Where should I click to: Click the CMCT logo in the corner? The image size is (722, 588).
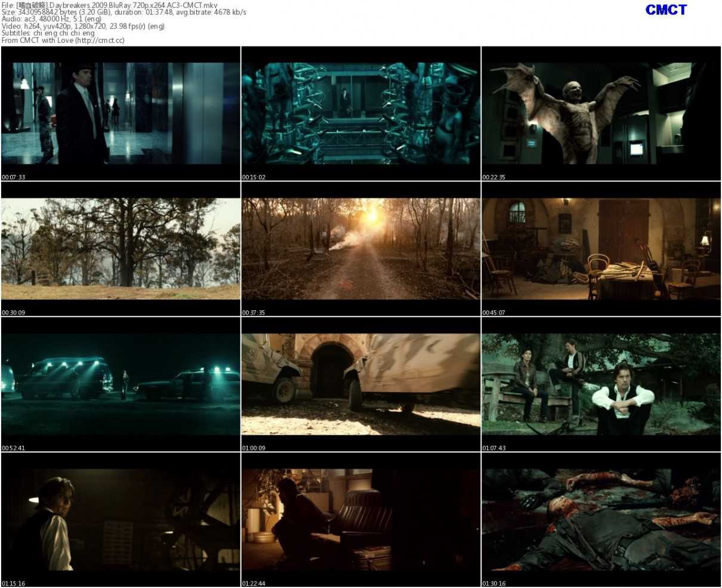[x=666, y=10]
